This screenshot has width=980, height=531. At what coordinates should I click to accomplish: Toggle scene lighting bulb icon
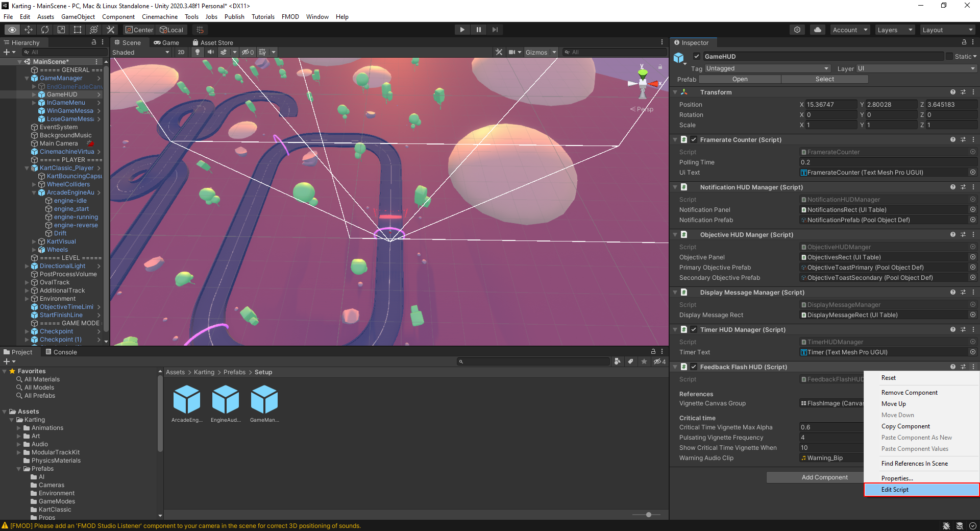198,52
